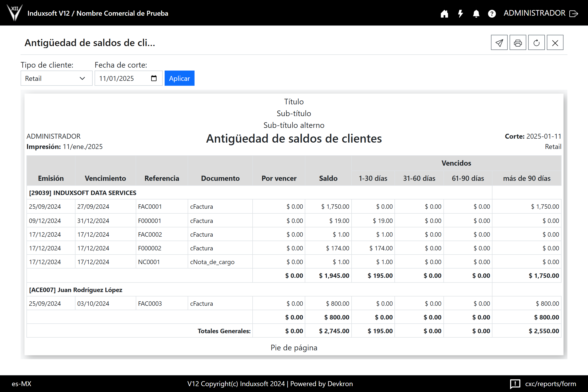Select the INDUXSOFT DATA SERVICES client row
Screen dimensions: 588x392
(83, 193)
